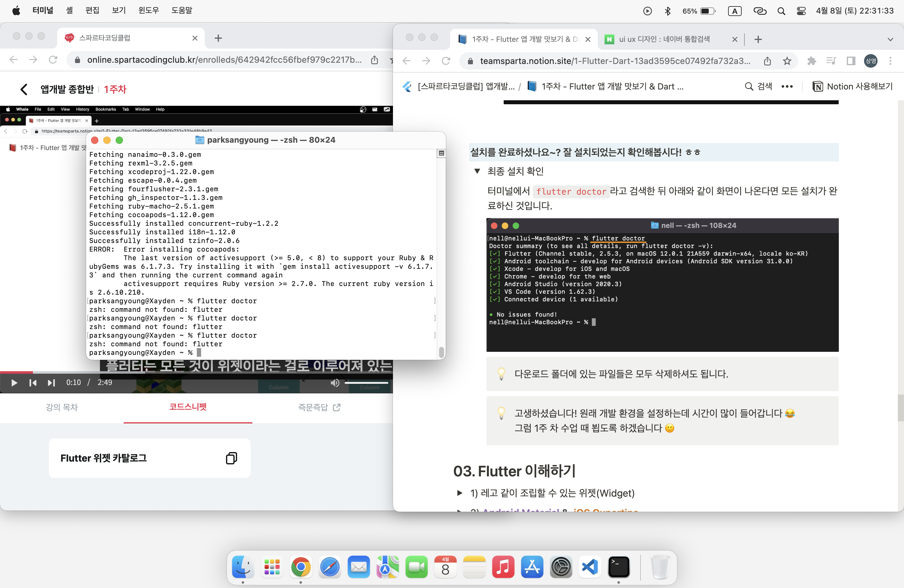Share the Notion page URL
The height and width of the screenshot is (588, 904).
point(767,61)
